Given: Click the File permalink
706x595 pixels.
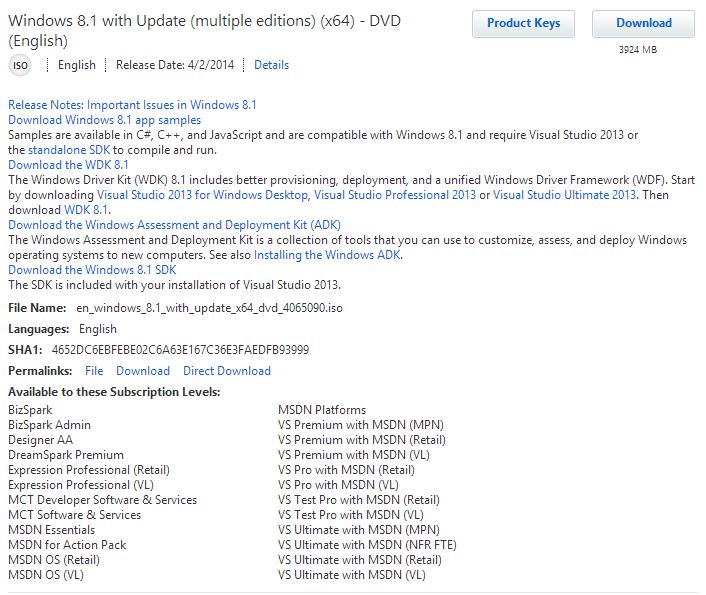Looking at the screenshot, I should click(94, 371).
